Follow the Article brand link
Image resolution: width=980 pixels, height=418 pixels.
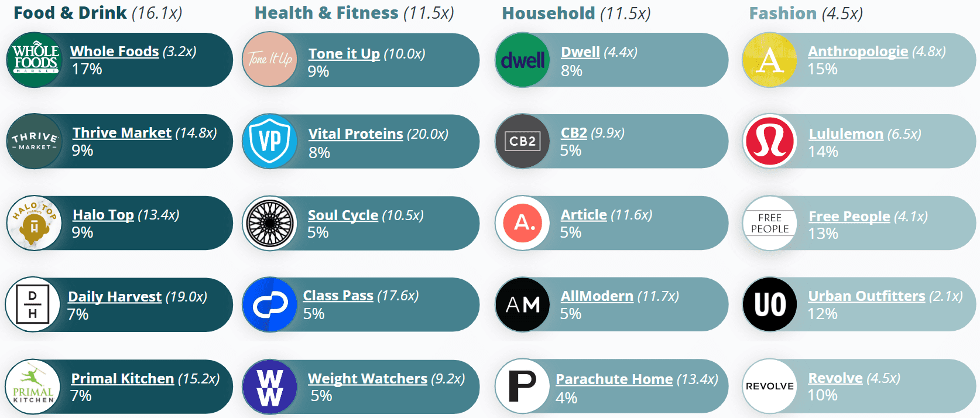point(584,215)
